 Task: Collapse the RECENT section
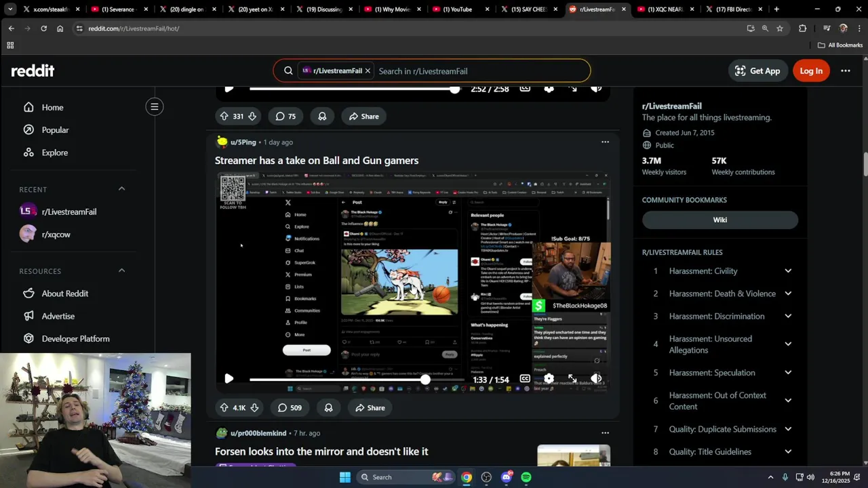point(121,188)
